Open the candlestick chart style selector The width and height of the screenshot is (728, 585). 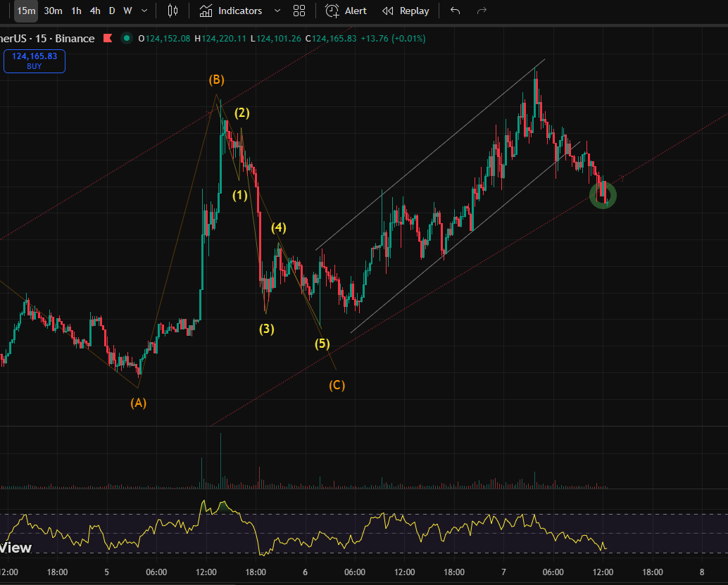173,11
